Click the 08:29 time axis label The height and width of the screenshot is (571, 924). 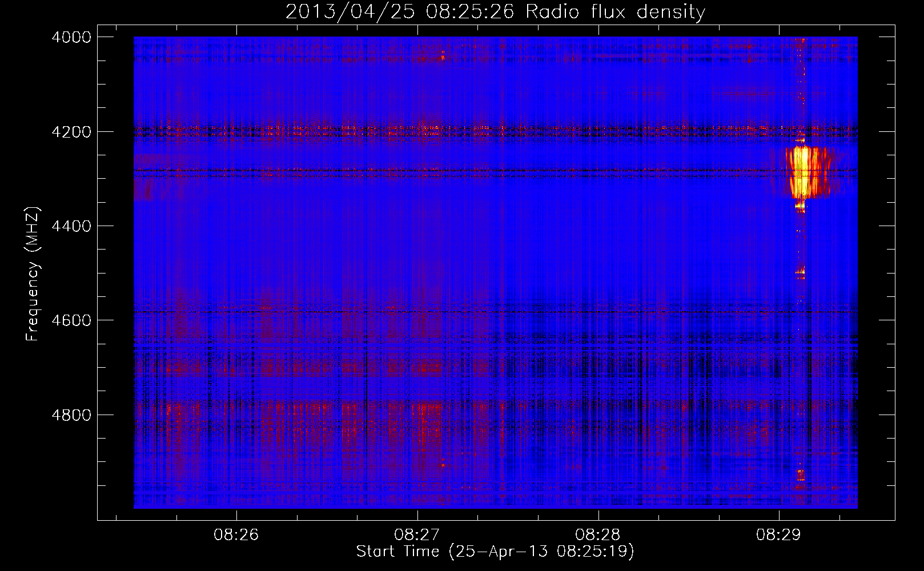pos(778,534)
